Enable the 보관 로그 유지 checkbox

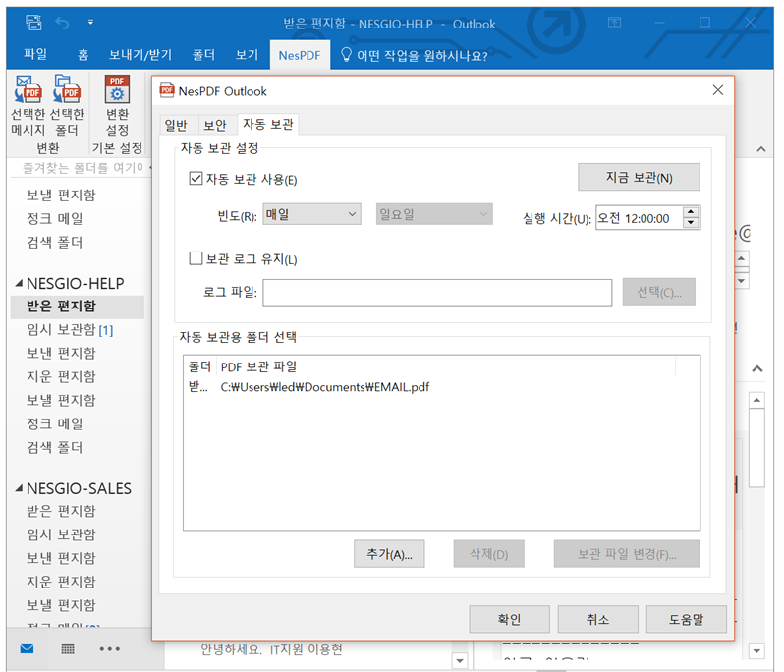[x=196, y=259]
